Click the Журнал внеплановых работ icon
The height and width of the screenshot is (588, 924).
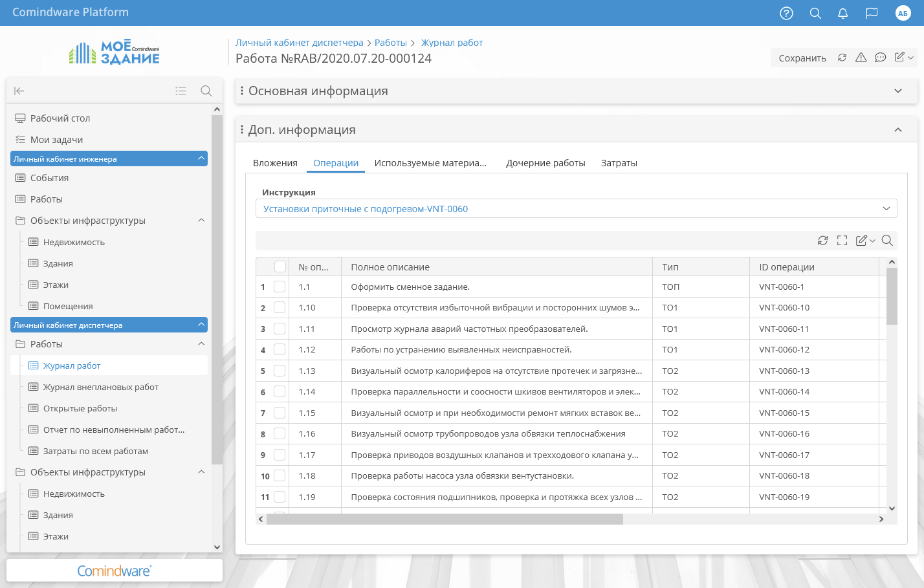(x=33, y=387)
